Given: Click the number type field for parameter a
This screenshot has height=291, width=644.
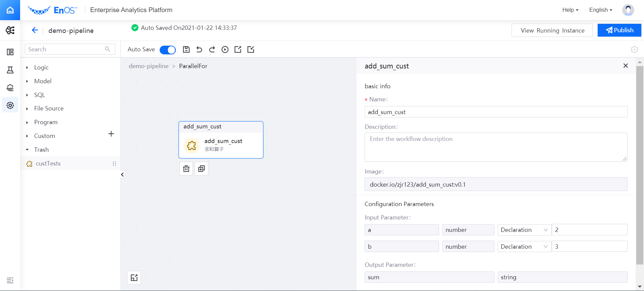Looking at the screenshot, I should point(468,230).
